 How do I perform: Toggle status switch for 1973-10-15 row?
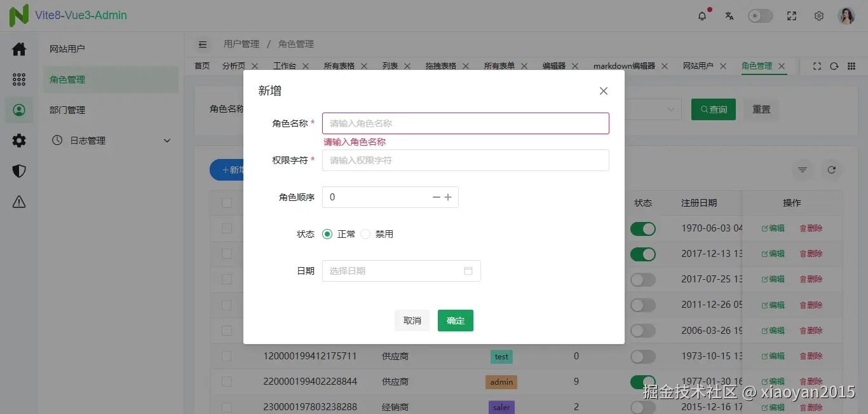643,356
